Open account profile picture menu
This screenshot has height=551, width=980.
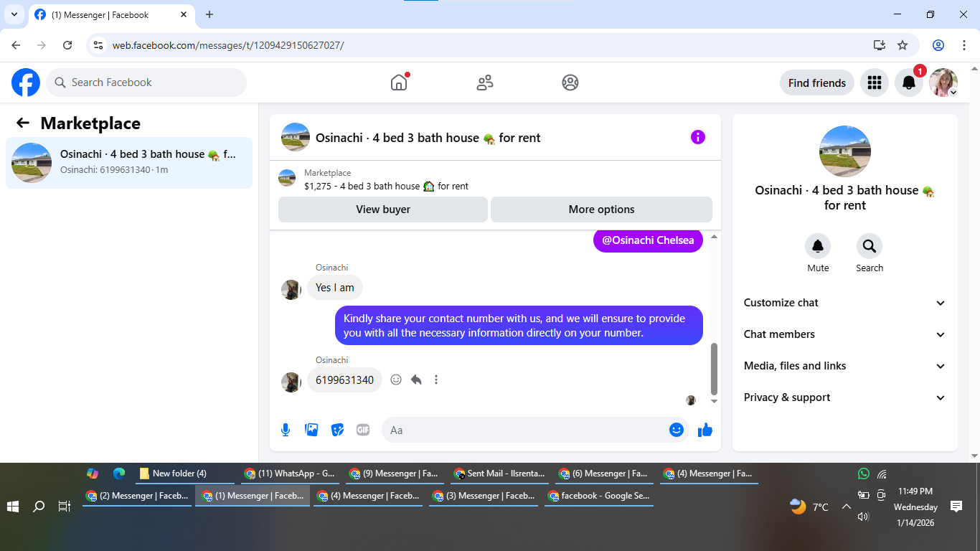[943, 83]
